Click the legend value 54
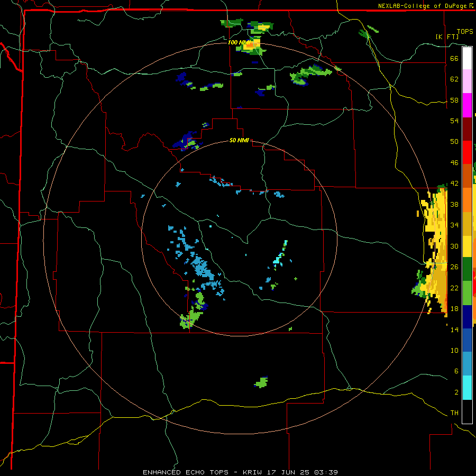 coord(454,121)
